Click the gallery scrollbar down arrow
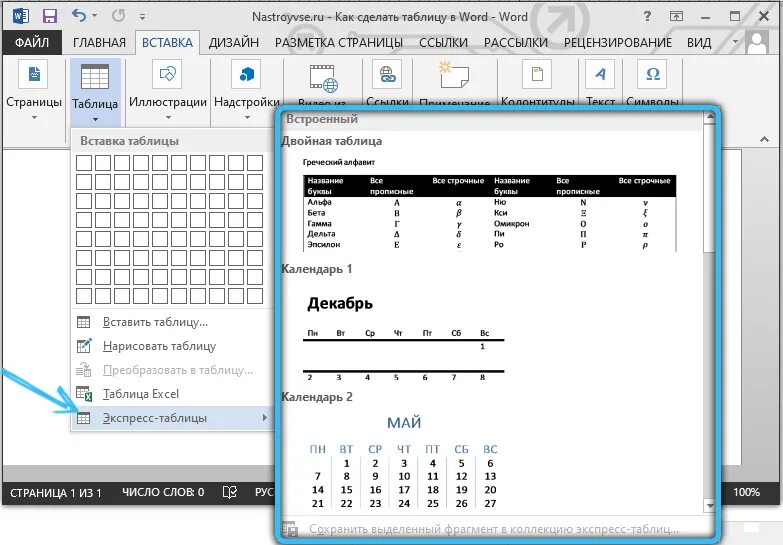This screenshot has height=545, width=783. click(x=710, y=506)
